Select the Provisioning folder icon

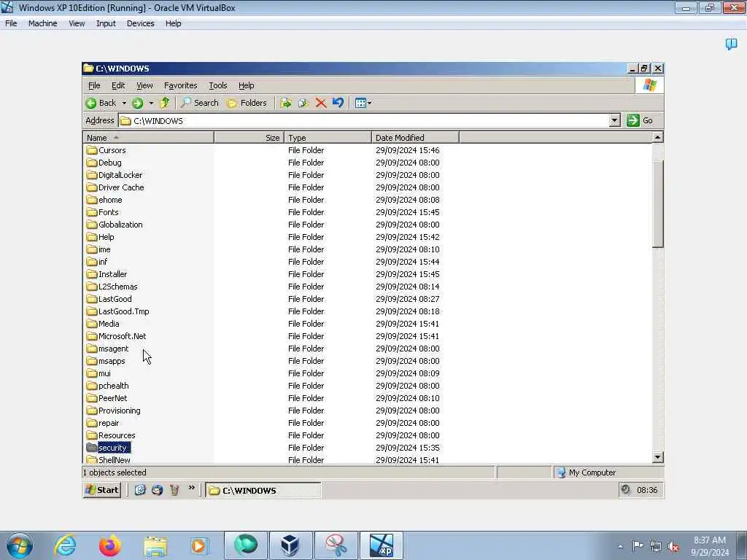pyautogui.click(x=92, y=410)
